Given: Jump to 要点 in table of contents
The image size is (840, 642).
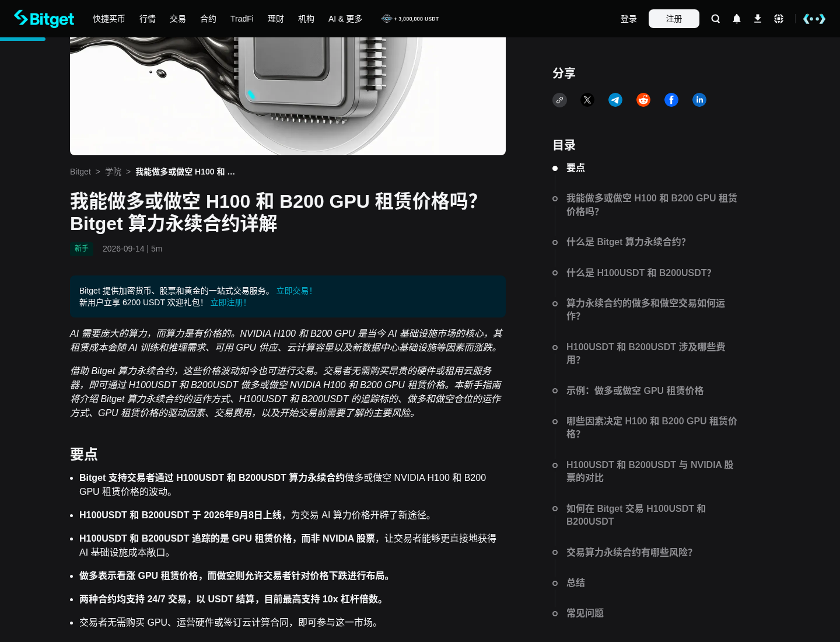Looking at the screenshot, I should pos(576,168).
